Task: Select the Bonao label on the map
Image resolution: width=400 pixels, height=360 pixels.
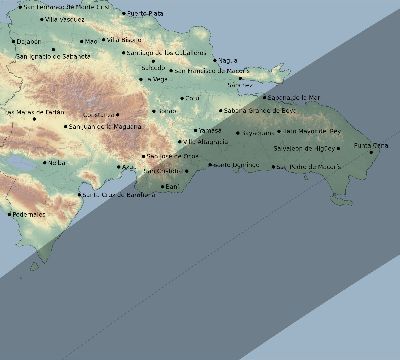Action: tap(167, 111)
